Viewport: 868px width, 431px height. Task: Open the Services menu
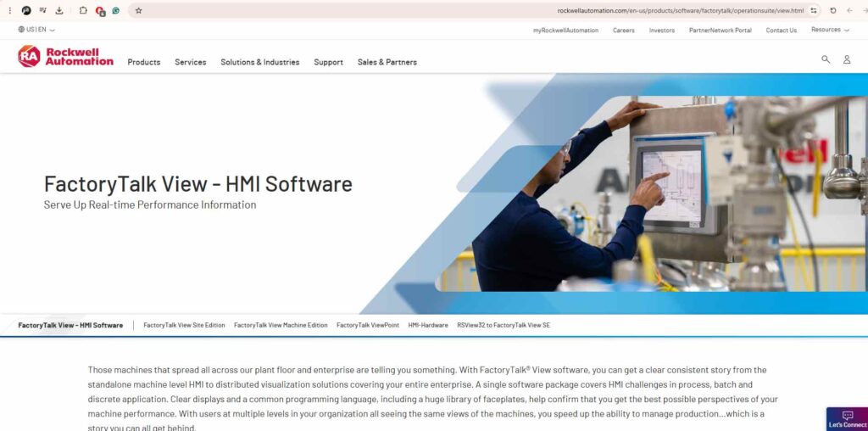tap(191, 62)
